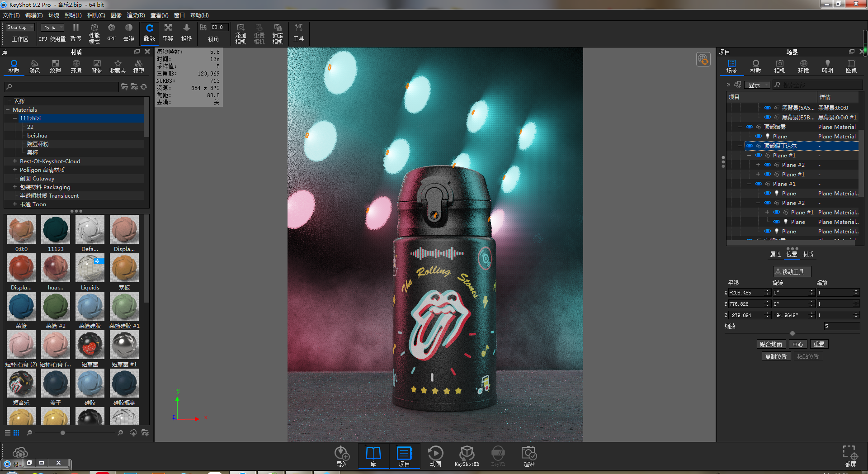This screenshot has width=868, height=474.
Task: Adjust the 缩放 scale slider
Action: pos(792,333)
